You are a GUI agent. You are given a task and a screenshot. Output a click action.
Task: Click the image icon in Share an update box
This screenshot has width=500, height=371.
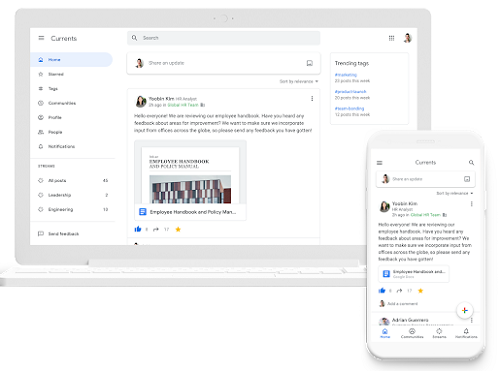[310, 63]
